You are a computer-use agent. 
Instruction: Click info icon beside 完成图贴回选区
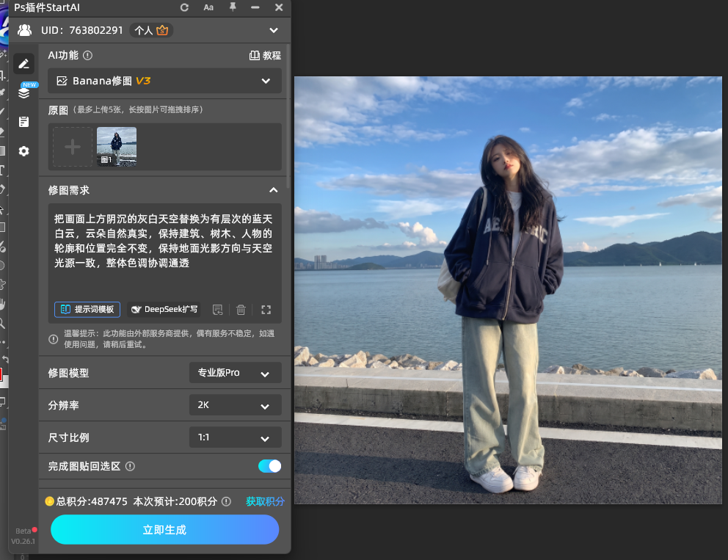[x=131, y=466]
